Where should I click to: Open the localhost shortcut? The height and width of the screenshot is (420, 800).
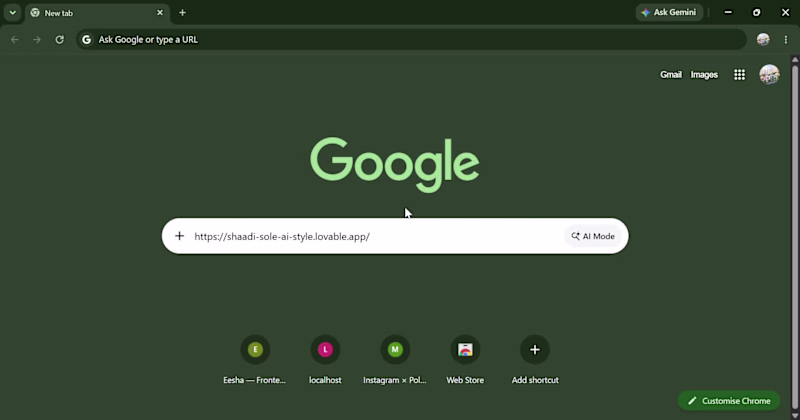point(325,358)
